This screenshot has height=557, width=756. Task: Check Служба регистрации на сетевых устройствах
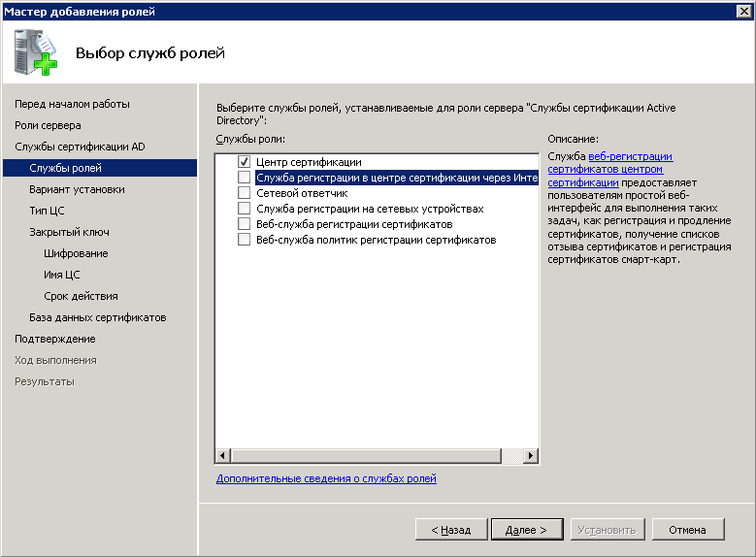coord(245,209)
